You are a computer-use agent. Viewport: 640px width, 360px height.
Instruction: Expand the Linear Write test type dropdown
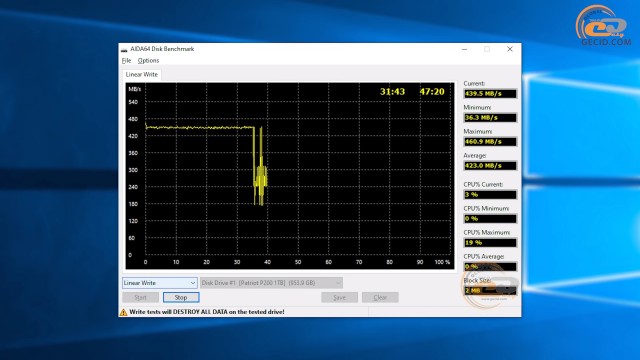pos(160,282)
